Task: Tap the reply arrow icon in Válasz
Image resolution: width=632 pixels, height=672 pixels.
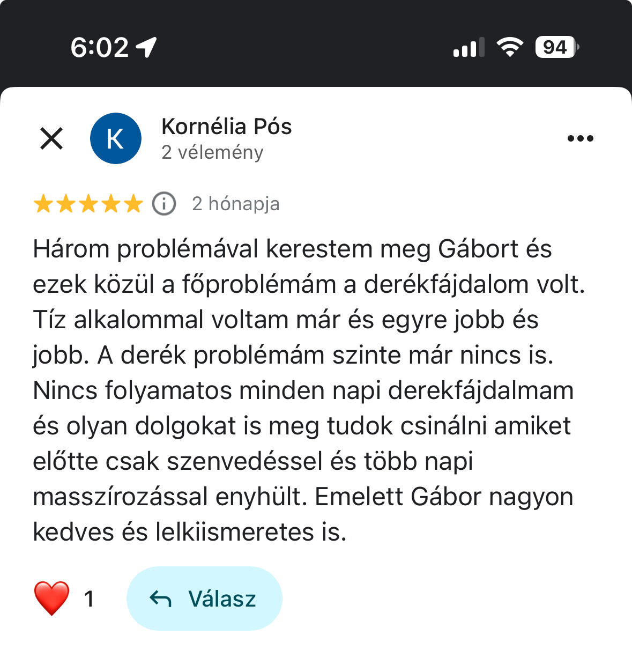Action: tap(160, 599)
